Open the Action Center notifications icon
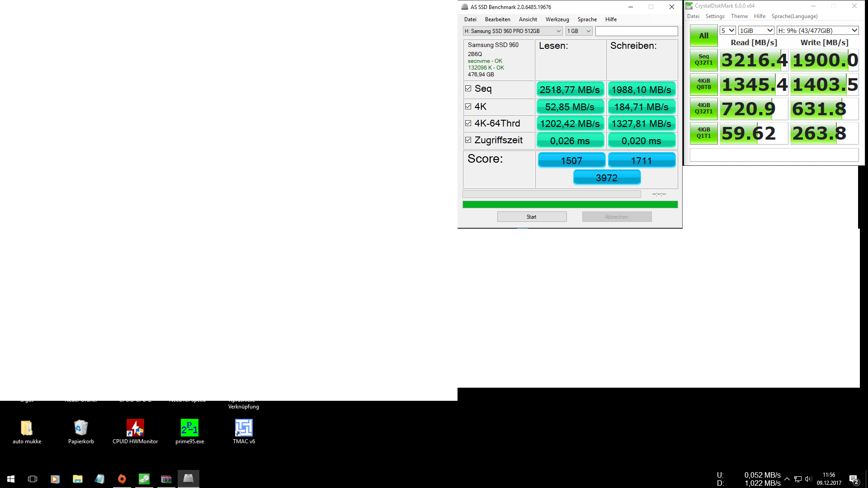This screenshot has width=868, height=488. [854, 479]
